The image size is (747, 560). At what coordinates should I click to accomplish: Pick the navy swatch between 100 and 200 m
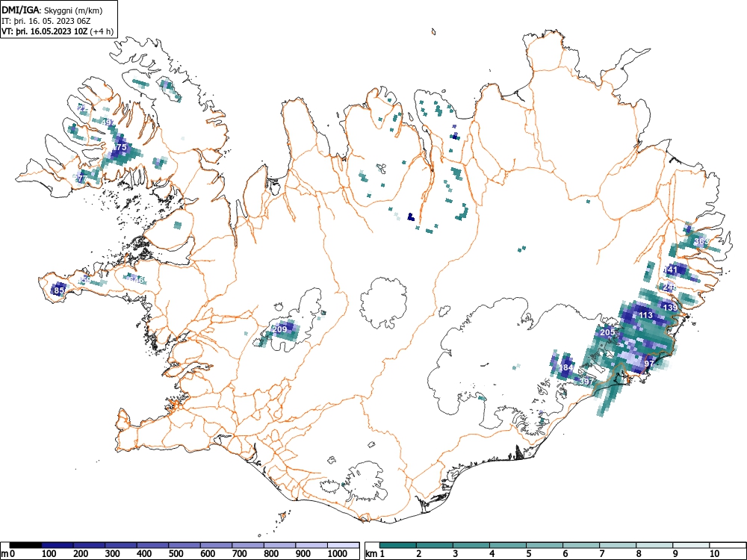[58, 545]
